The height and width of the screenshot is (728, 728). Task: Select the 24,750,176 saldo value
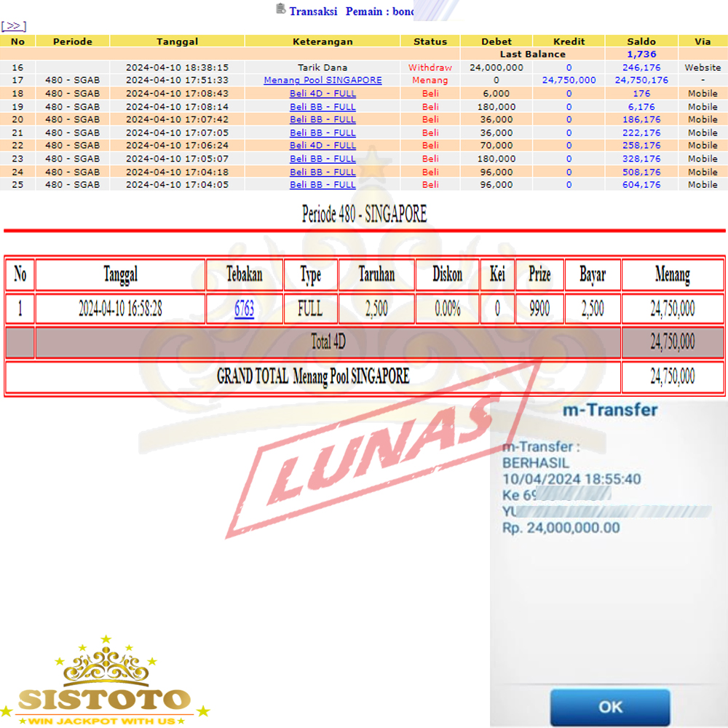[641, 80]
